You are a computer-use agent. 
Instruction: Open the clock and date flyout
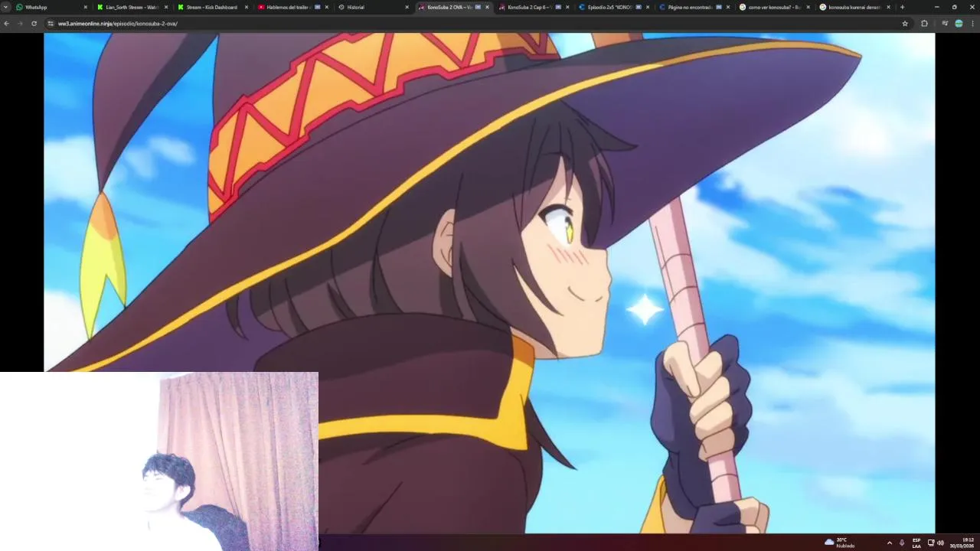[x=962, y=543]
